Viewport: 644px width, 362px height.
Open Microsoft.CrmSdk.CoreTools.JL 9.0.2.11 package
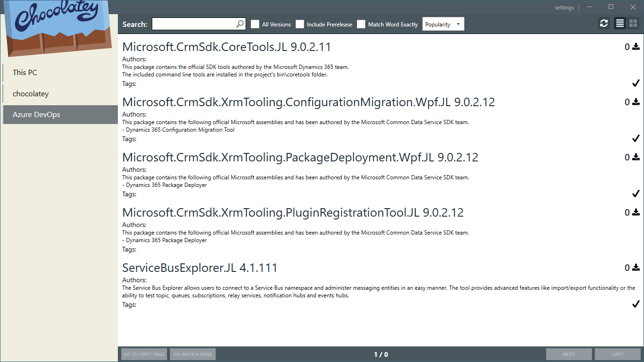click(x=226, y=47)
